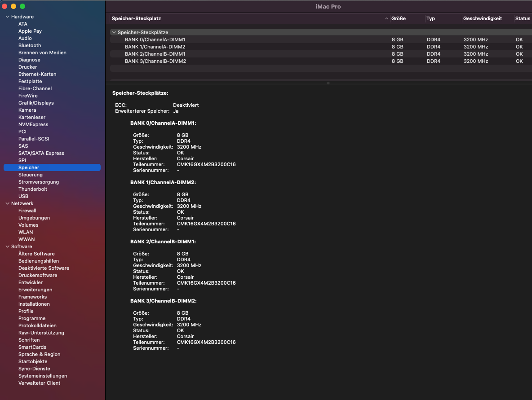The height and width of the screenshot is (400, 532).
Task: Collapse the Hardware section in sidebar
Action: coord(7,17)
